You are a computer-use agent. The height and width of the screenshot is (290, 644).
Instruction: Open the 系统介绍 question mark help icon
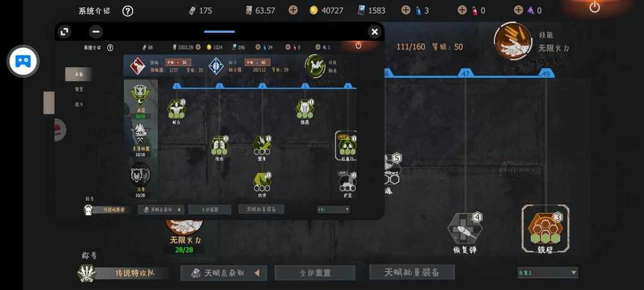(128, 11)
